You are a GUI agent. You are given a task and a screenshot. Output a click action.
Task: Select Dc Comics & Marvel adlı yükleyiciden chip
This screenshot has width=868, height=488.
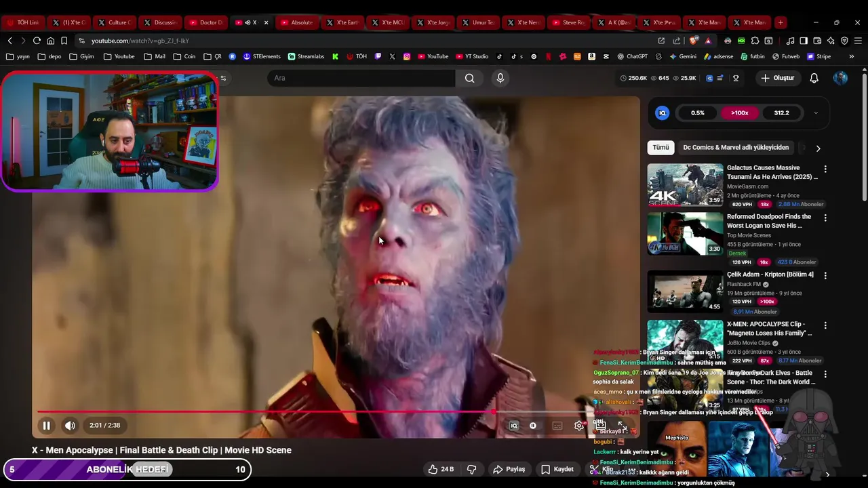coord(736,147)
